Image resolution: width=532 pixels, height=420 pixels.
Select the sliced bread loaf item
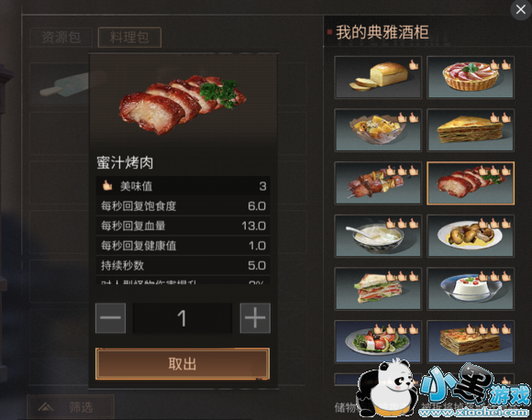[378, 77]
